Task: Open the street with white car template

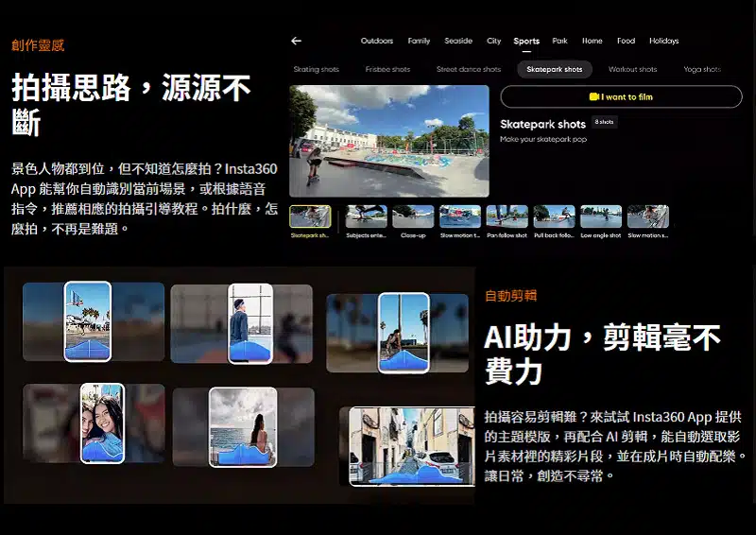Action: (411, 446)
